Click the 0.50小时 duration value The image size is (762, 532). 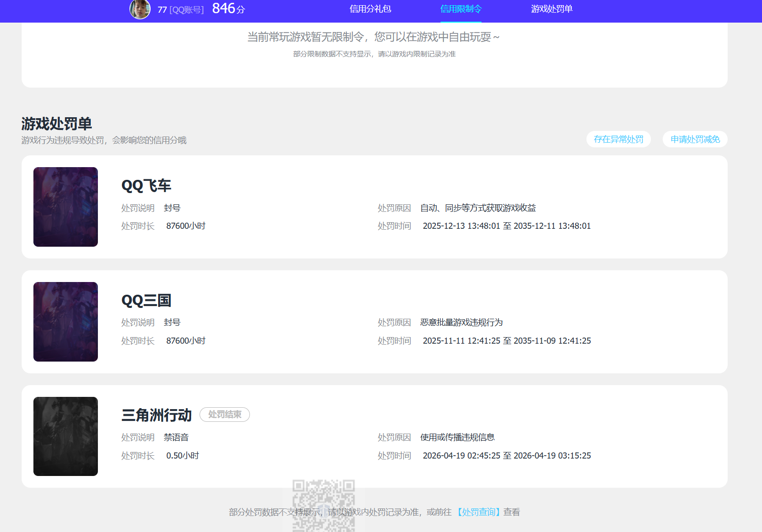183,456
